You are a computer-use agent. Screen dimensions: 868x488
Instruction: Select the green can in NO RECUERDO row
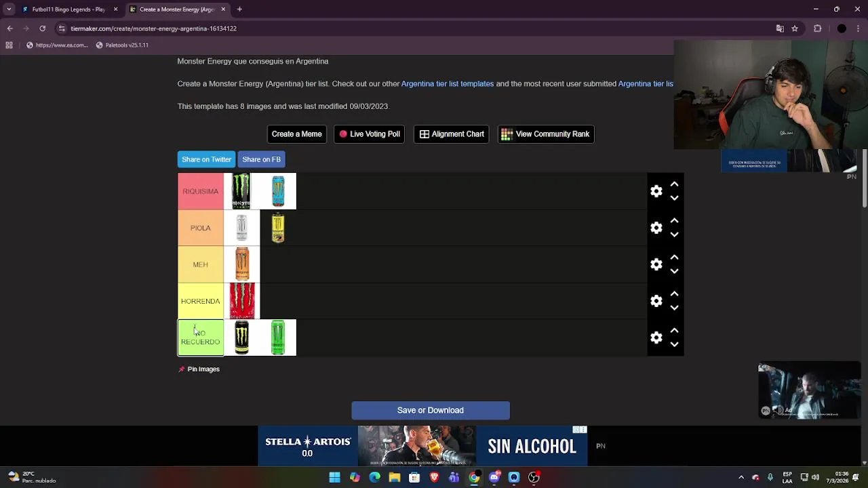278,338
